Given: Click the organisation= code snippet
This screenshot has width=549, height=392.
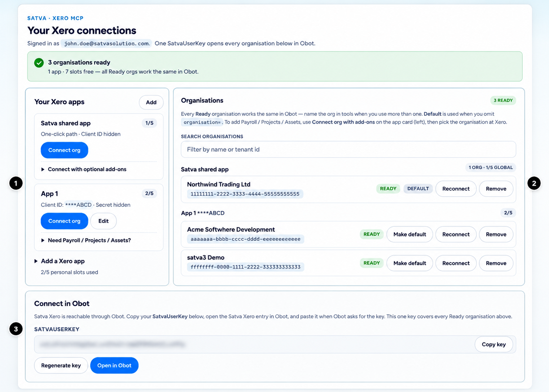Looking at the screenshot, I should (202, 122).
